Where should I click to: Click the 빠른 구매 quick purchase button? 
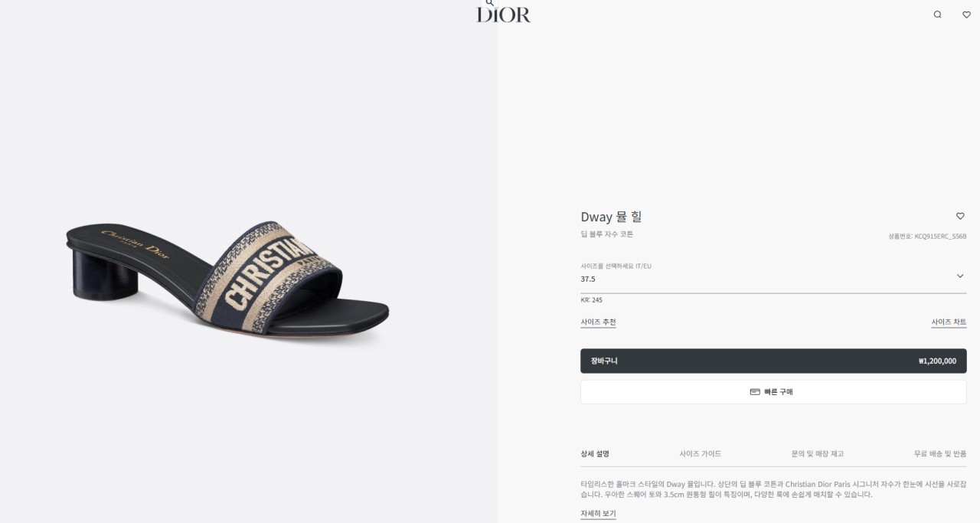[x=773, y=391]
